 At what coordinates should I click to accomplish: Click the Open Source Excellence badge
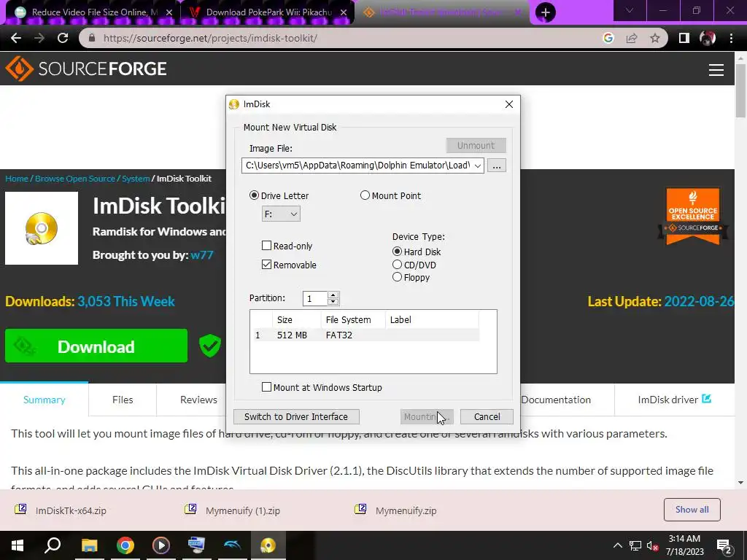pyautogui.click(x=693, y=217)
